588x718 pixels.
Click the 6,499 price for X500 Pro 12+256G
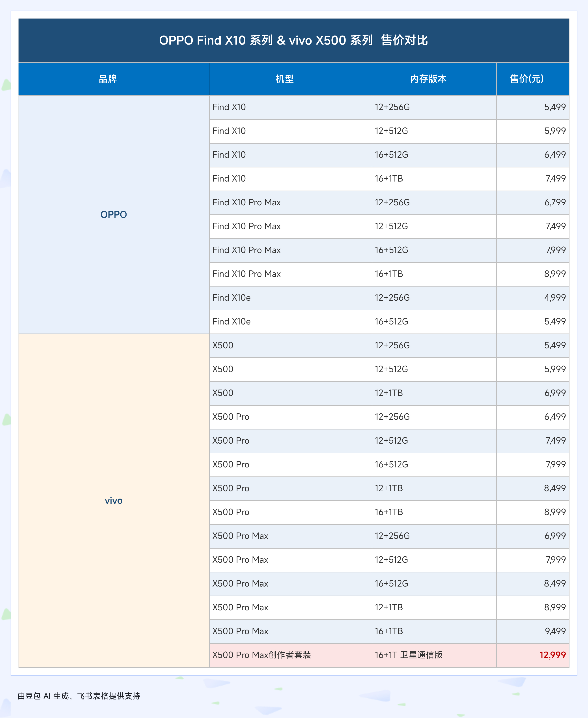532,417
